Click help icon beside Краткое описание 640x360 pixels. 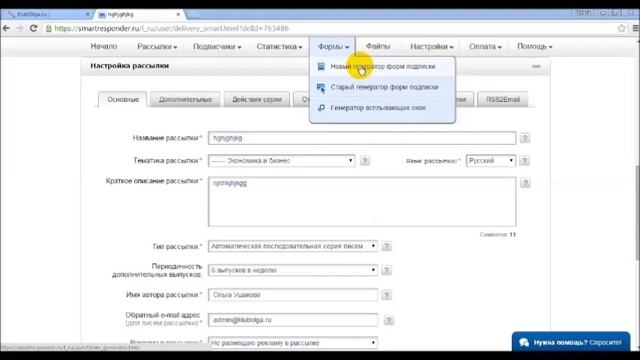tap(525, 183)
